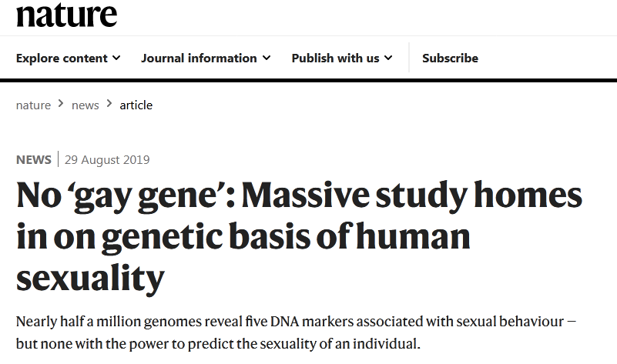Click the NEWS category label
Image resolution: width=617 pixels, height=364 pixels.
click(x=33, y=160)
